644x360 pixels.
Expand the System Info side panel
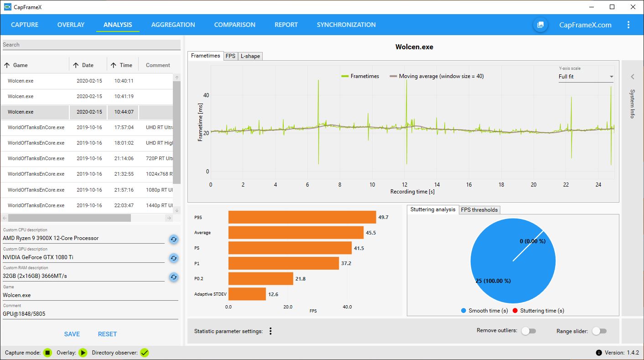(633, 77)
